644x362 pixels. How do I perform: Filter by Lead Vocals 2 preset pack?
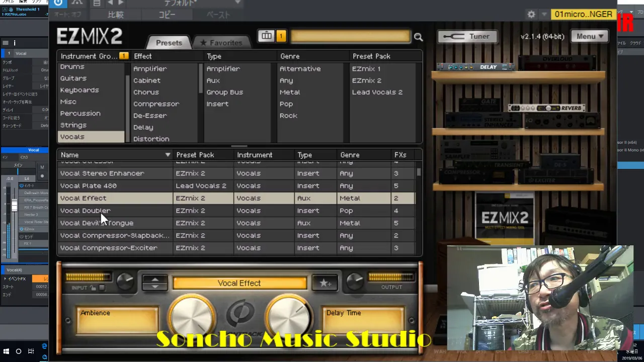coord(377,92)
